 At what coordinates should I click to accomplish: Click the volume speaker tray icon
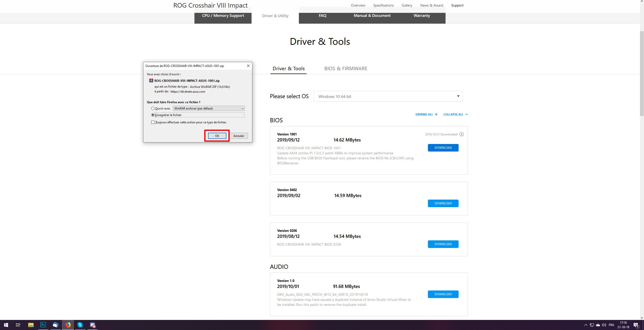coord(604,325)
